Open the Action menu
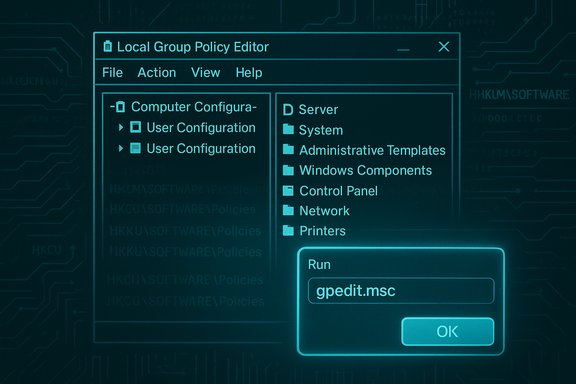Screen dimensions: 576x384 click(156, 72)
